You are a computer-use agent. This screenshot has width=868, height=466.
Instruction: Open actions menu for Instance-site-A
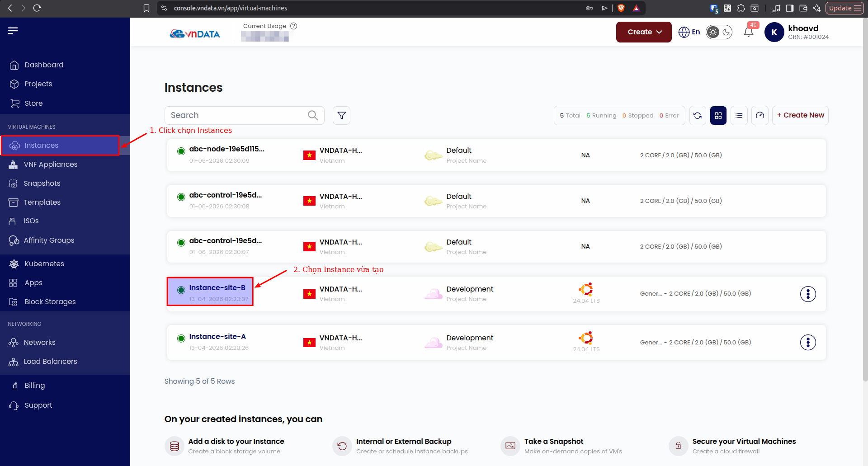tap(808, 342)
